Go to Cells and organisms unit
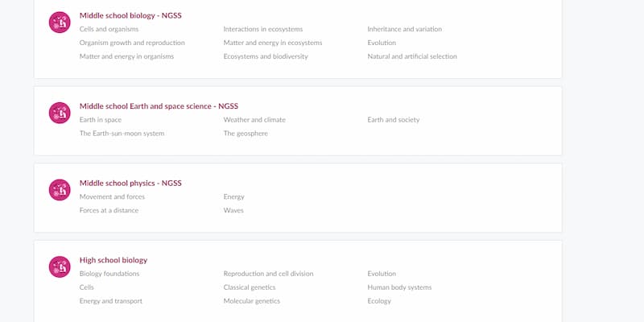Screen dimensions: 644x322 (109, 29)
